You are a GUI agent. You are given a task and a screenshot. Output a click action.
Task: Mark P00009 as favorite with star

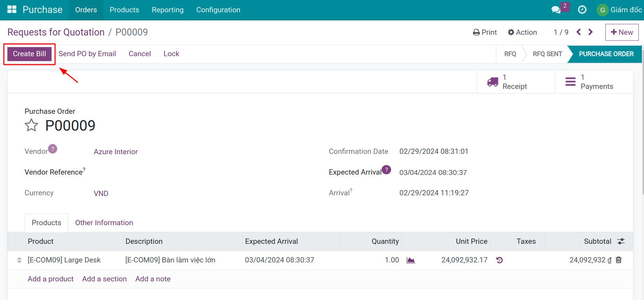coord(31,125)
